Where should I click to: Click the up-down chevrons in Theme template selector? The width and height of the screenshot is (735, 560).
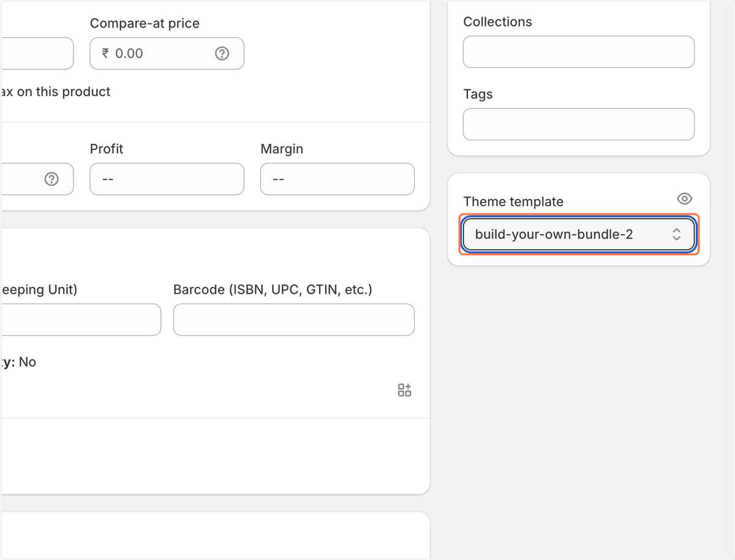(x=676, y=234)
